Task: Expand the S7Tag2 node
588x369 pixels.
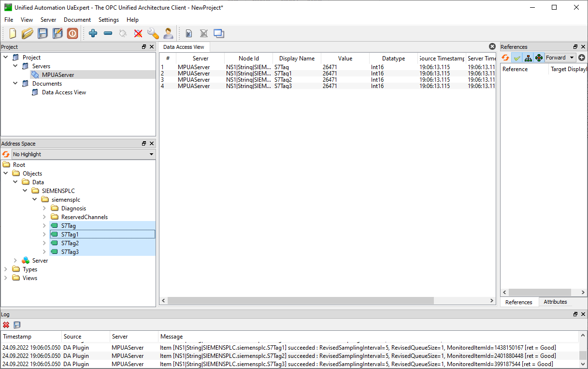Action: (44, 243)
